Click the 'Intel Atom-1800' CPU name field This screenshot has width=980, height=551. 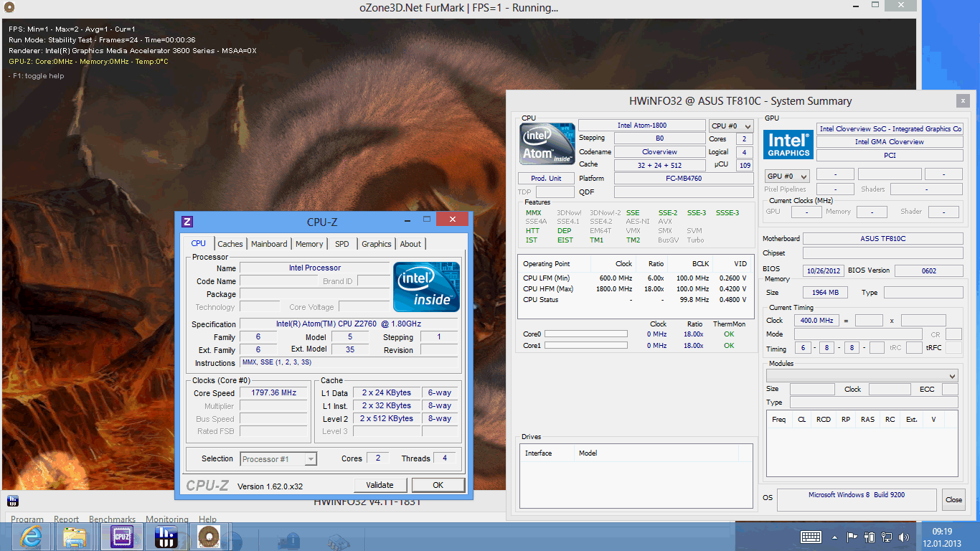point(642,126)
